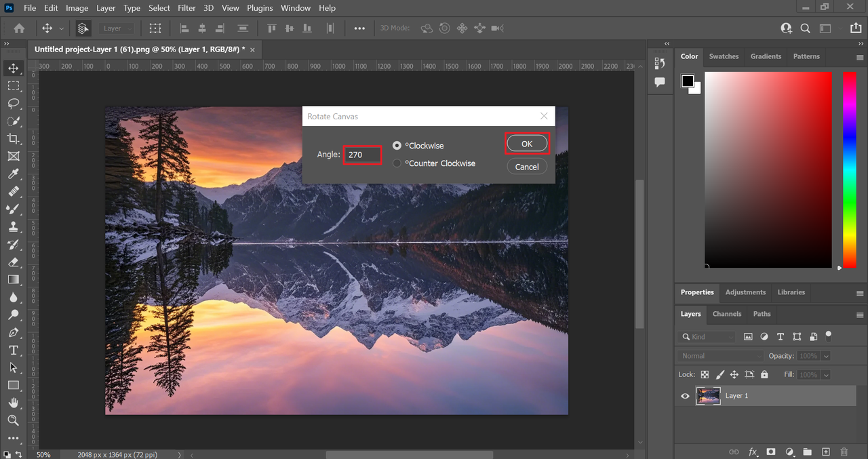Open the Normal blend mode dropdown
Screen dimensions: 868x459
pyautogui.click(x=720, y=356)
